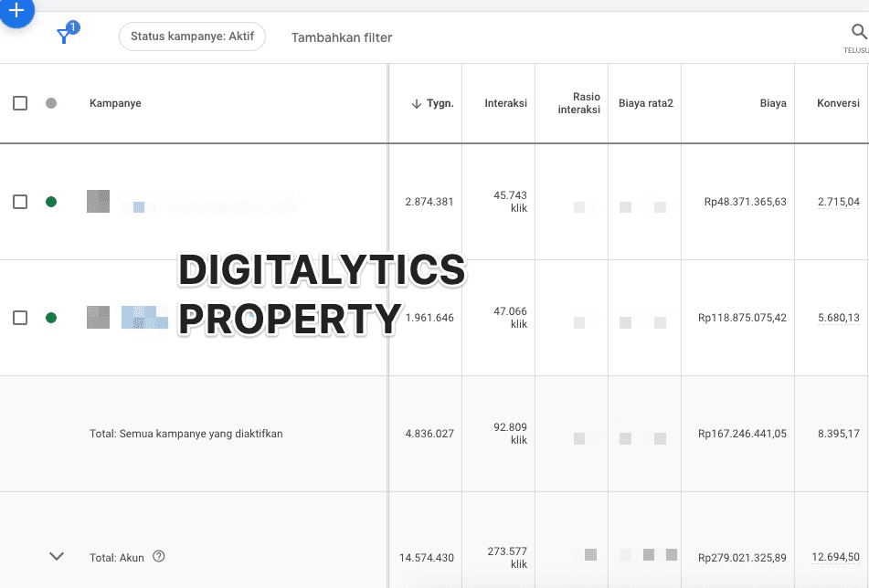Click the sort arrow beside Tygn.
This screenshot has height=588, width=869.
pos(417,104)
